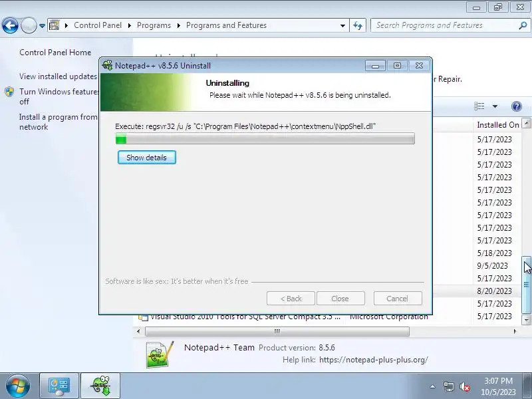532x399 pixels.
Task: Click the Control Panel icon in address bar
Action: tap(55, 25)
